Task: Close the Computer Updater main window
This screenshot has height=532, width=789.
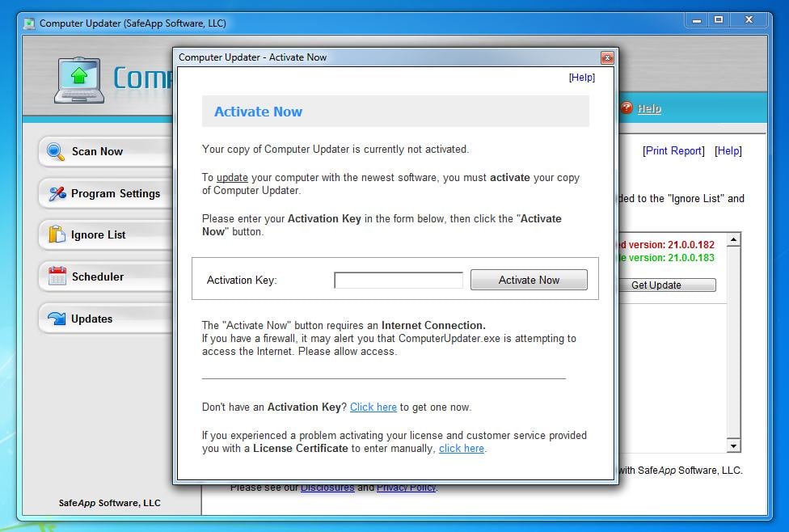Action: pos(749,21)
